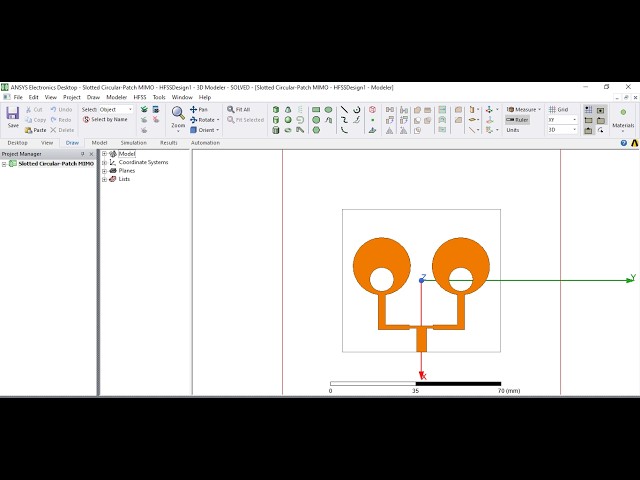Toggle the Ruler display
Screen dimensions: 640x480
coord(517,120)
